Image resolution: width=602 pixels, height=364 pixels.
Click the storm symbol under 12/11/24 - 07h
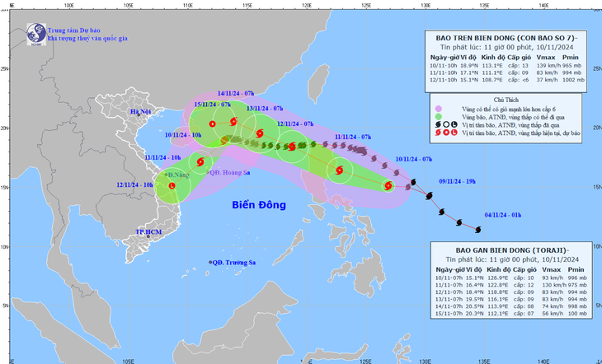tap(291, 147)
